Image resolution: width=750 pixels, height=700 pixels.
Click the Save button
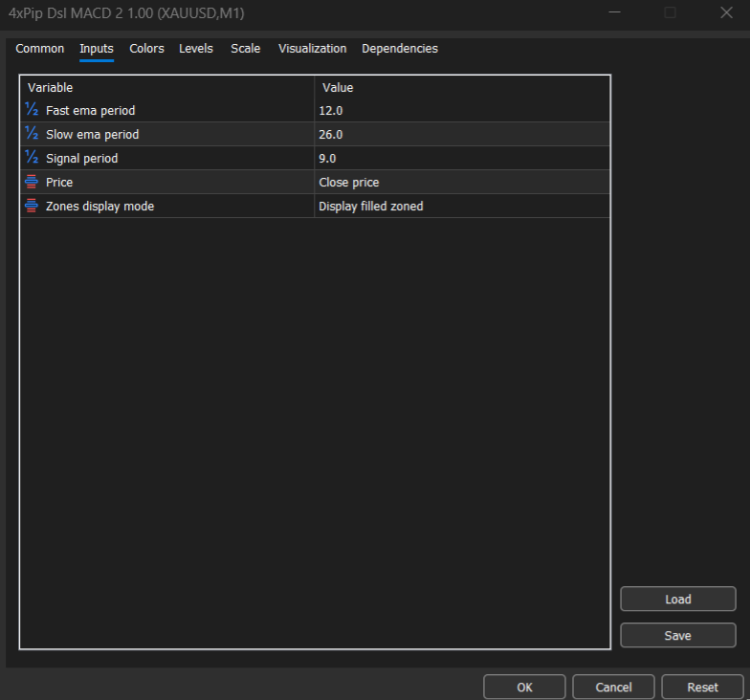677,635
